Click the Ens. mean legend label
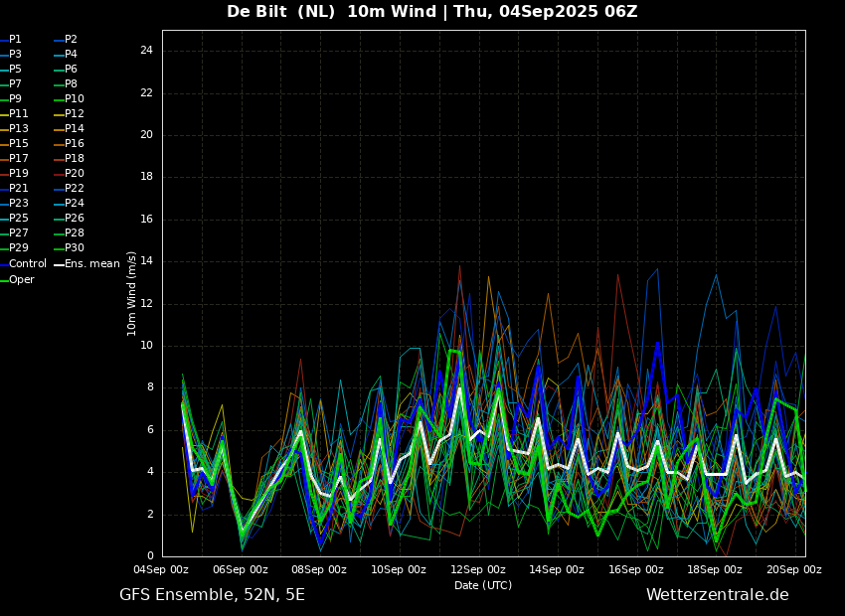This screenshot has width=845, height=616. [x=86, y=264]
